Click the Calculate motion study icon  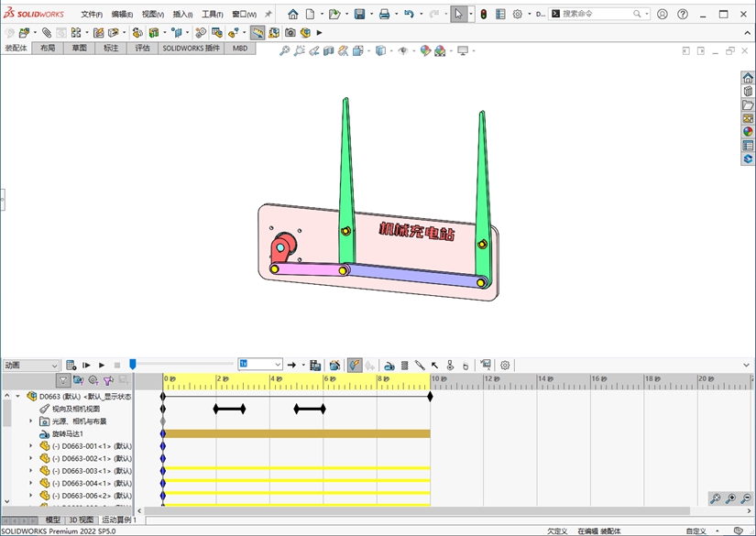[x=71, y=365]
